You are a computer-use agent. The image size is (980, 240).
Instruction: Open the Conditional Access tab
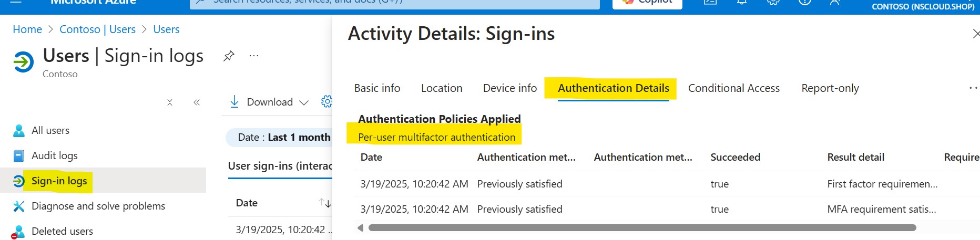[734, 88]
